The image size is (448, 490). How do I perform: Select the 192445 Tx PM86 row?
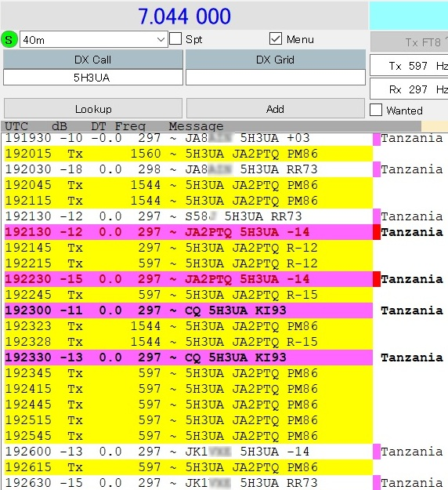[189, 405]
